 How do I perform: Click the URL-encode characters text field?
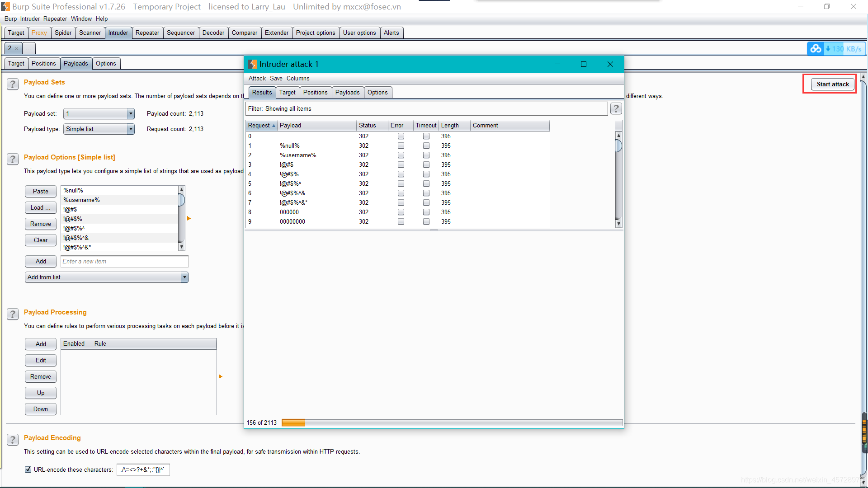[x=143, y=469]
